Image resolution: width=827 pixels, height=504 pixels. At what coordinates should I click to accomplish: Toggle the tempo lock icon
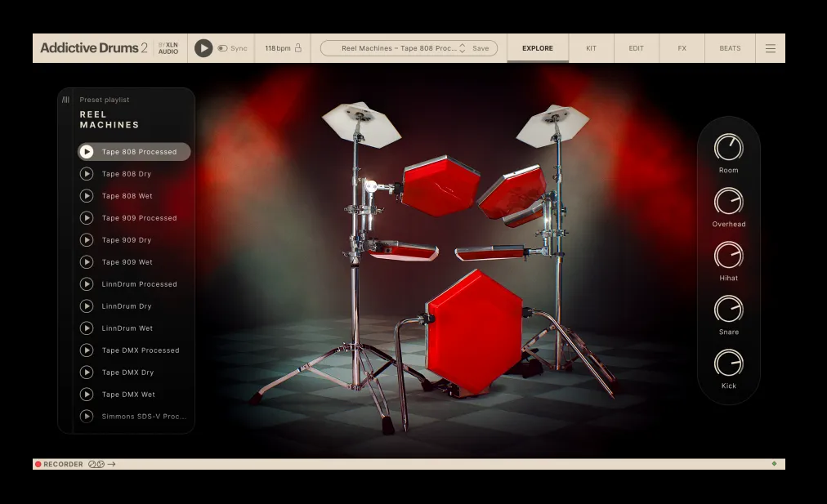(298, 48)
